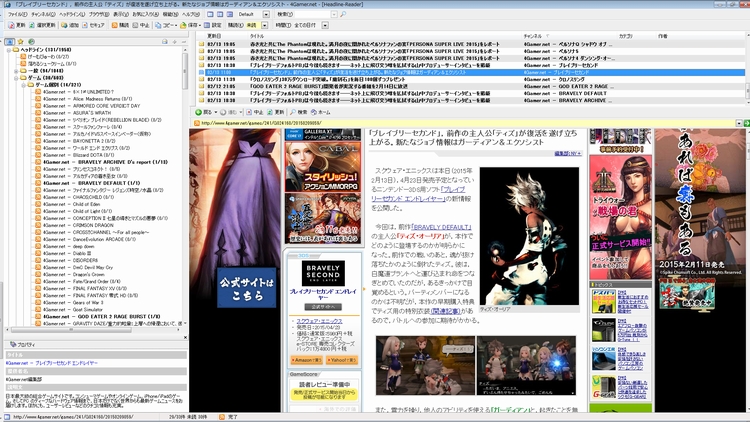Select the channel tree view tab icon
The height and width of the screenshot is (422, 750).
[10, 42]
